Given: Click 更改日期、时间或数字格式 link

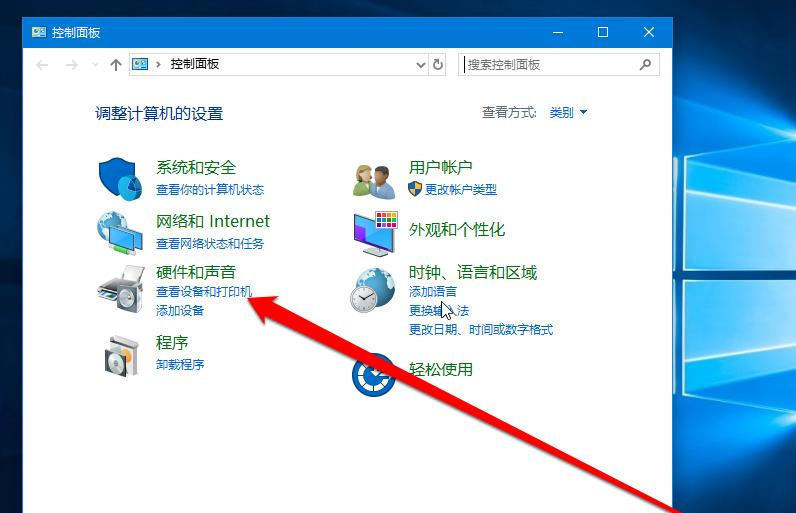Looking at the screenshot, I should pos(480,330).
